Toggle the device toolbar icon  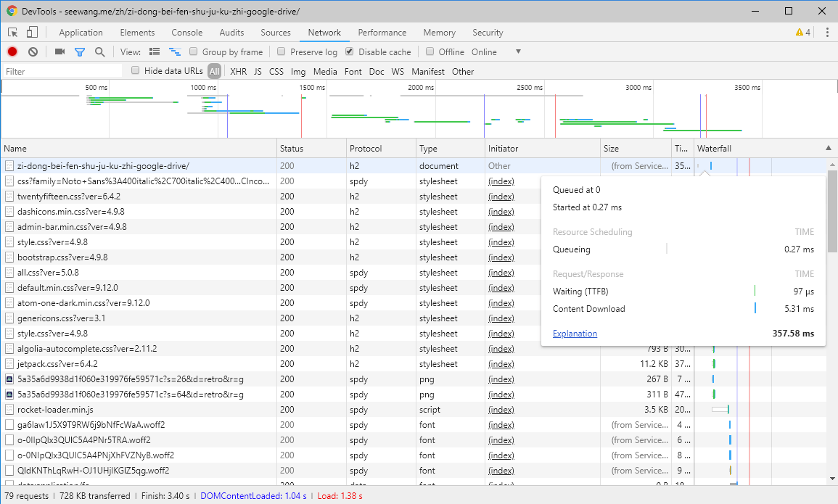[x=32, y=33]
